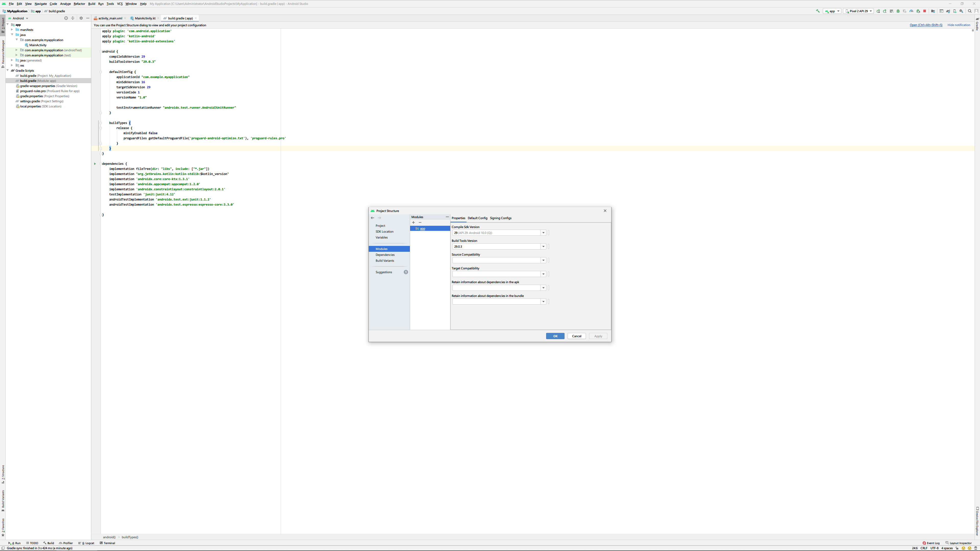The height and width of the screenshot is (551, 980).
Task: Select Dependencies in Project Structure sidebar
Action: pyautogui.click(x=385, y=255)
